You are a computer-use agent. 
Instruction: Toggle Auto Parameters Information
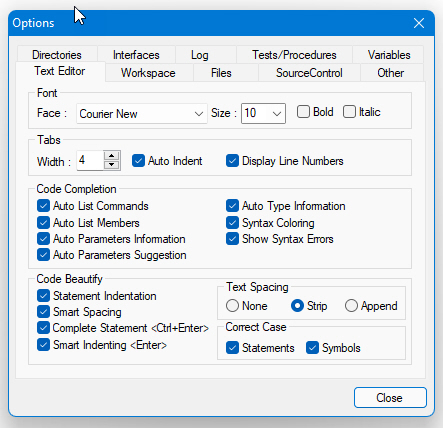pos(43,239)
